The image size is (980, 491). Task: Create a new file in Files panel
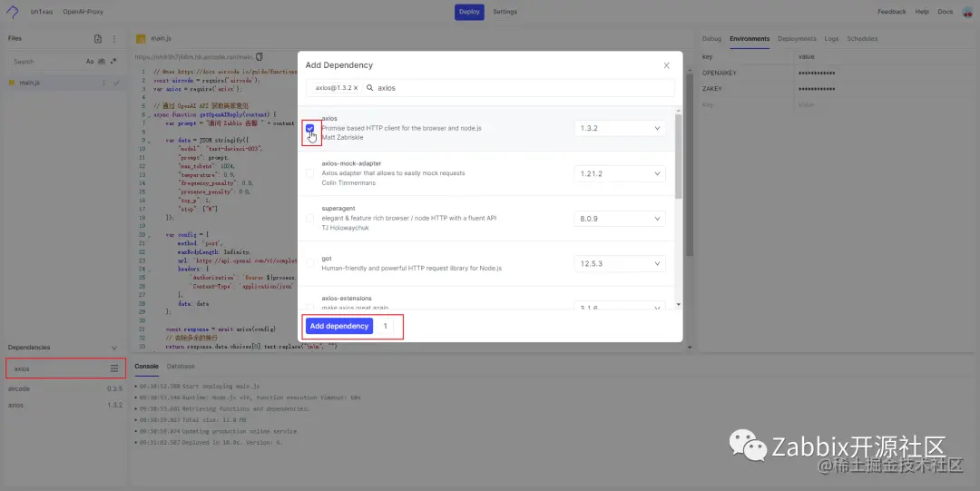point(98,39)
